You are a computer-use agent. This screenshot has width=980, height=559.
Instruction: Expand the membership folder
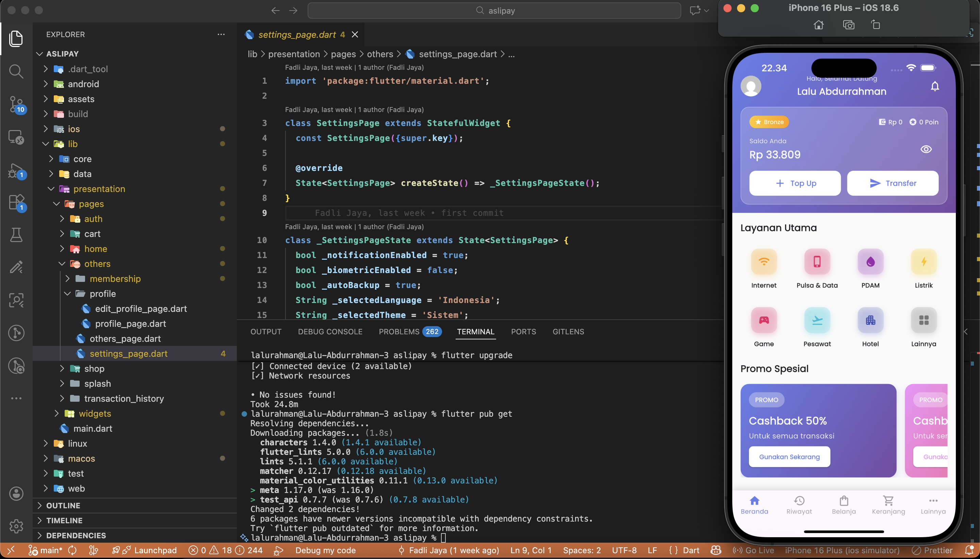coord(115,279)
